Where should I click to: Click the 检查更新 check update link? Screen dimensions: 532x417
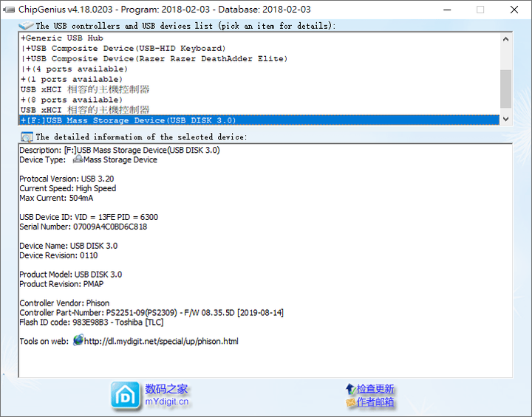(375, 388)
